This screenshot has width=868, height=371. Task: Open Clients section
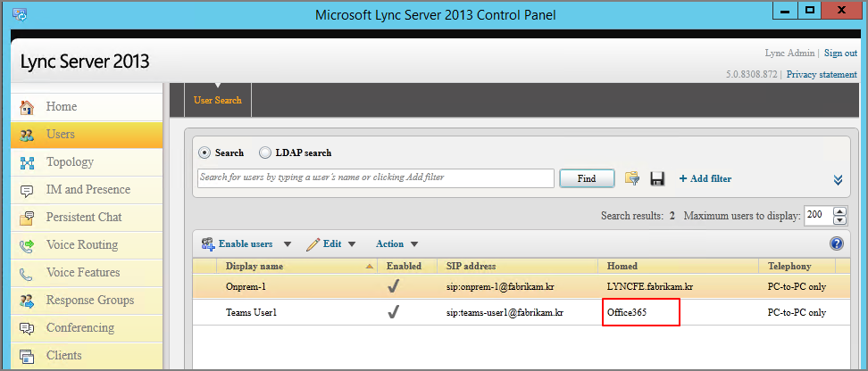pyautogui.click(x=87, y=356)
